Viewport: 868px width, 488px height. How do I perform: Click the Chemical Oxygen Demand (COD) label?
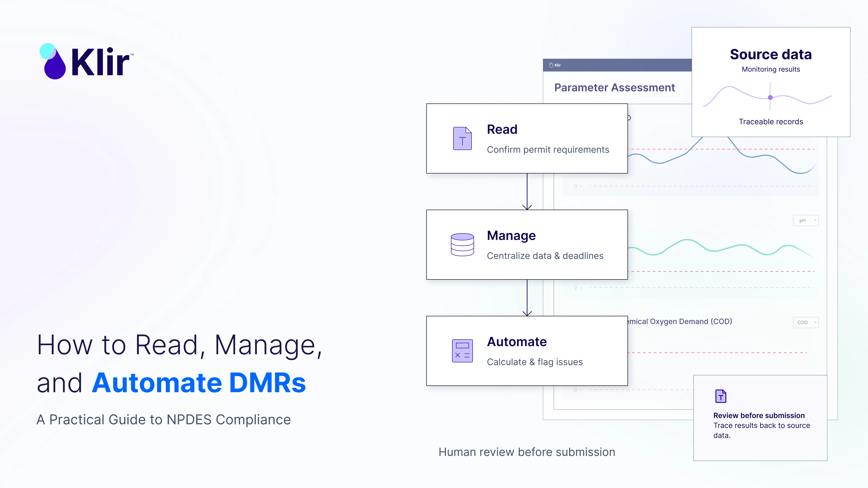[680, 322]
